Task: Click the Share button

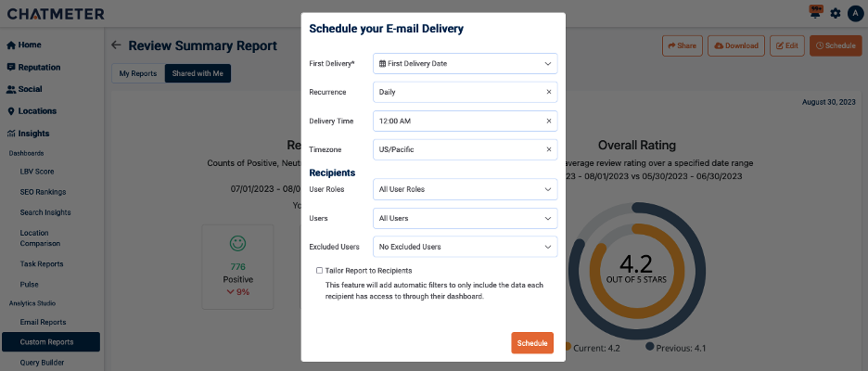Action: [x=682, y=45]
